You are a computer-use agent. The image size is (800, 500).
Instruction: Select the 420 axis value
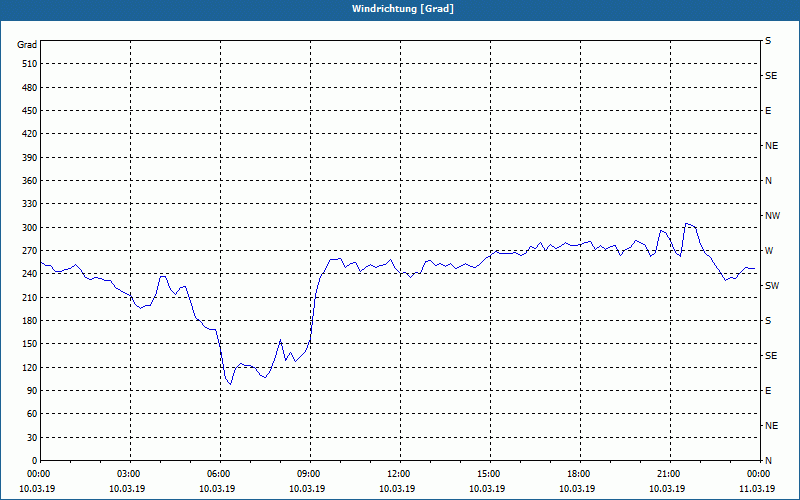click(29, 134)
